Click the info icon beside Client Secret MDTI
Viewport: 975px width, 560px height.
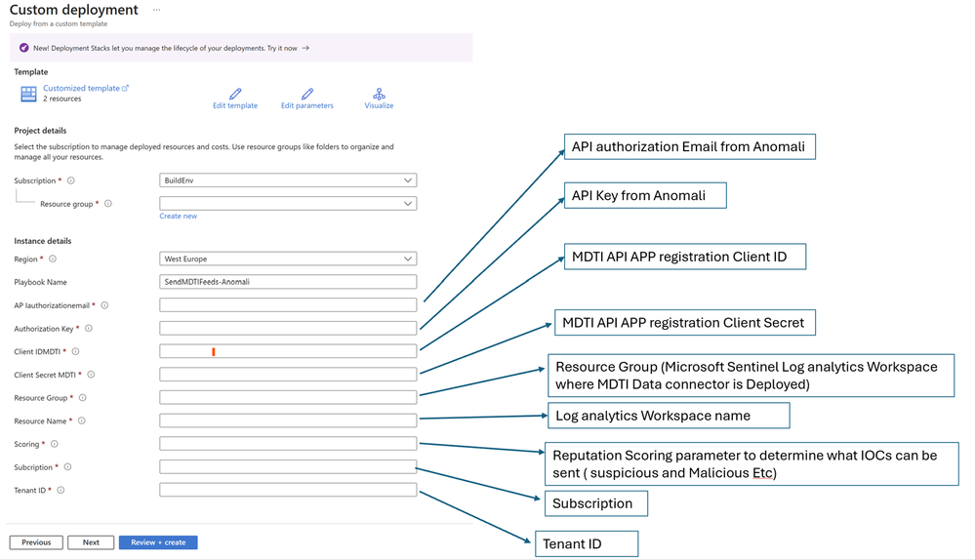(x=91, y=375)
